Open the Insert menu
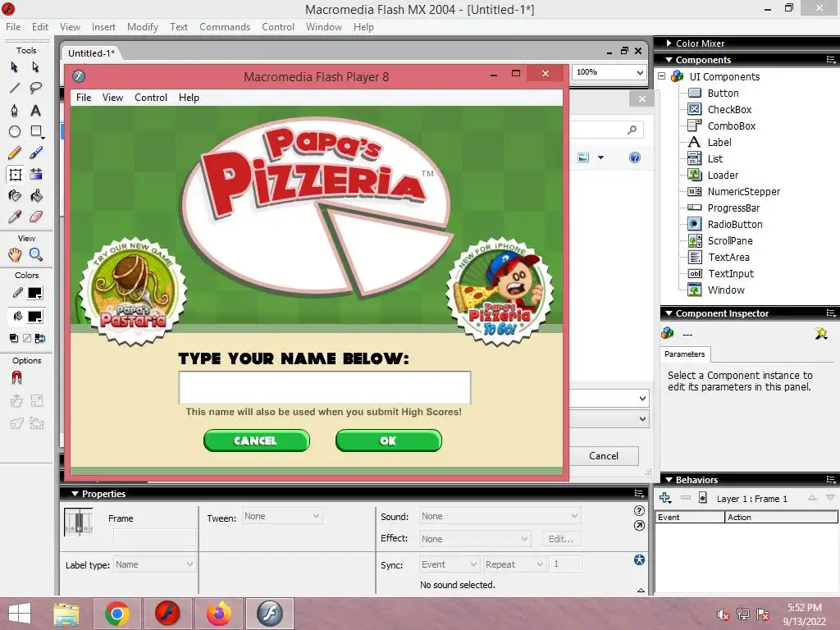The image size is (840, 630). (x=103, y=27)
